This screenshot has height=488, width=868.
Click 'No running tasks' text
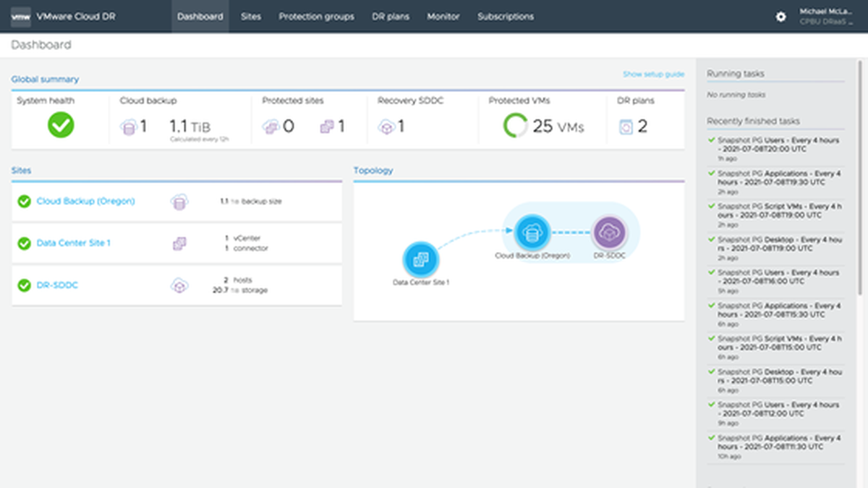(736, 95)
